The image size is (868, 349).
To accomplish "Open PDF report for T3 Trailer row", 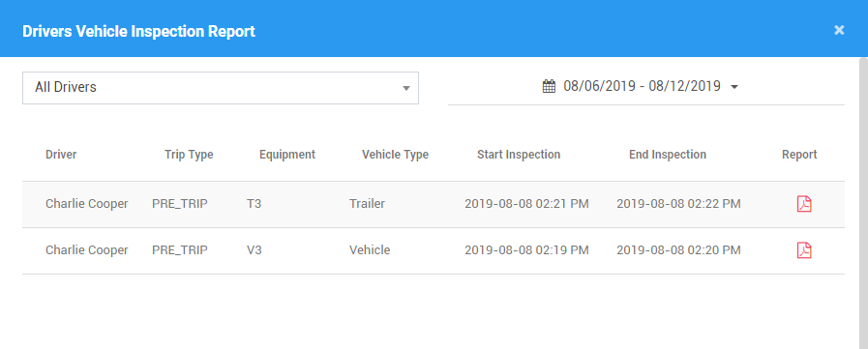I will tap(804, 204).
